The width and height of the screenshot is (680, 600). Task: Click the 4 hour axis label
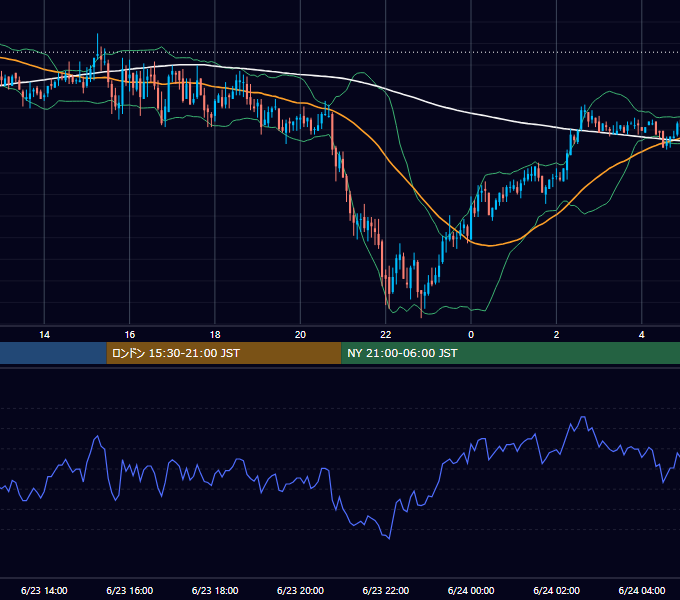tap(642, 335)
